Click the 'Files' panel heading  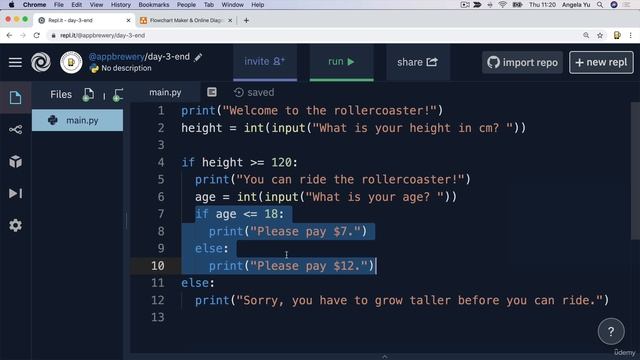pyautogui.click(x=61, y=95)
